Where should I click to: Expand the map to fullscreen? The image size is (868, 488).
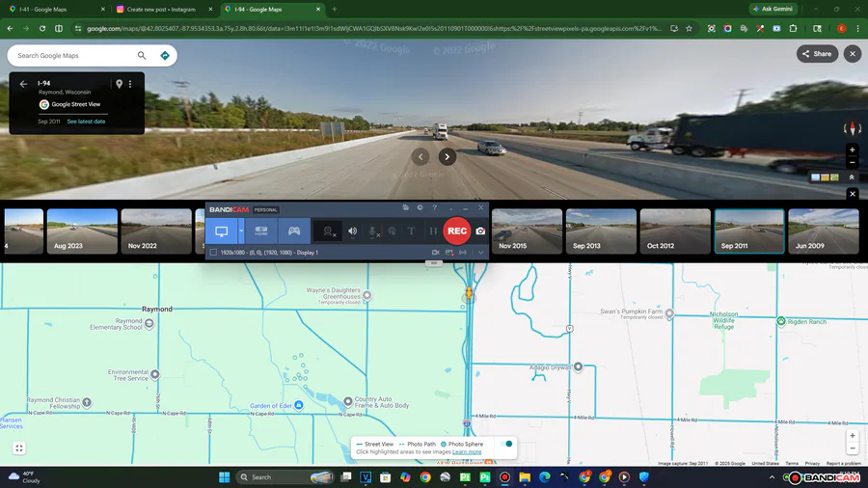(19, 448)
